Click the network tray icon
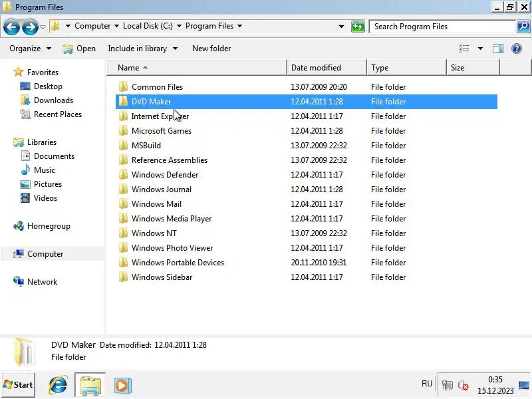This screenshot has height=399, width=532. point(448,385)
